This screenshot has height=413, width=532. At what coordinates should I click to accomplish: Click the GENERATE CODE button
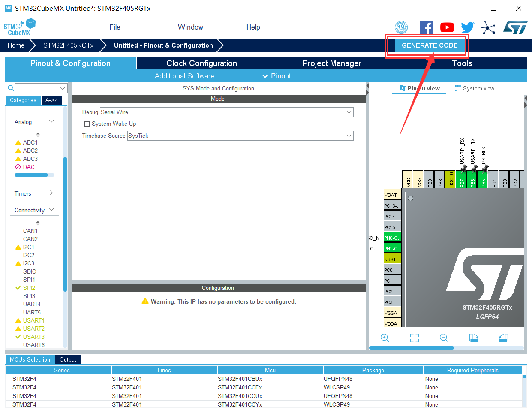click(430, 45)
